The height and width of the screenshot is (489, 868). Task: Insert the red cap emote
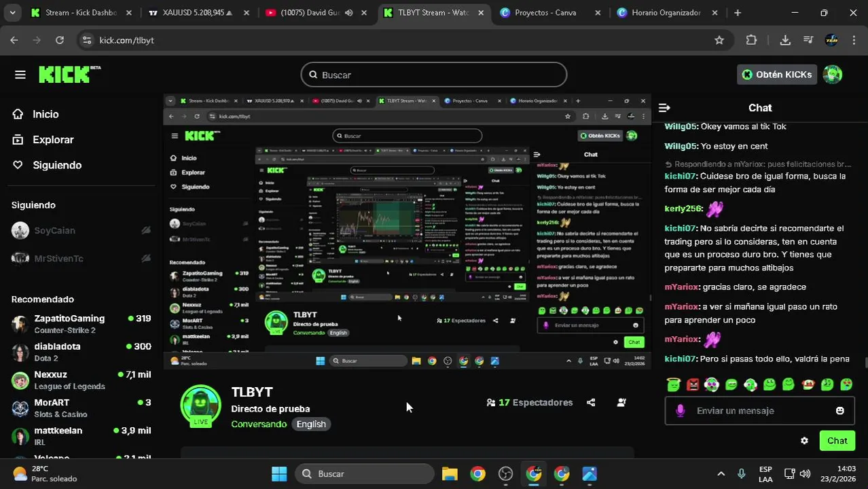[x=808, y=384]
